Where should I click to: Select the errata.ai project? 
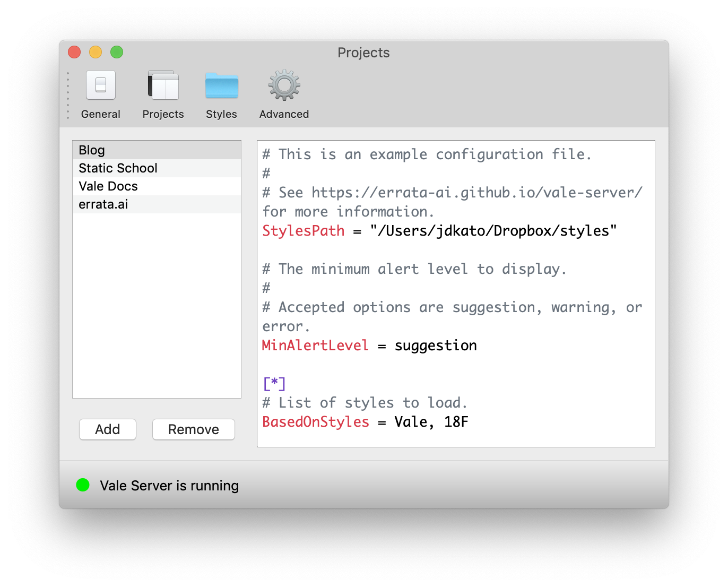157,204
